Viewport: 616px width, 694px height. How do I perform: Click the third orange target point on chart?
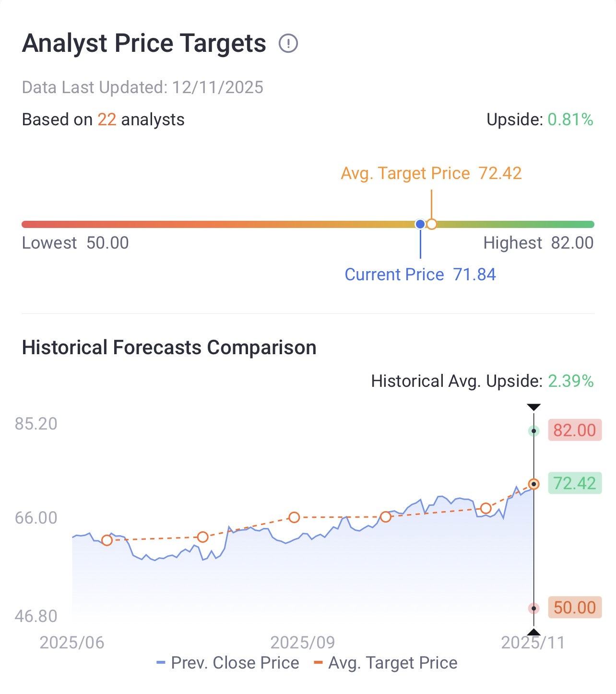tap(294, 517)
